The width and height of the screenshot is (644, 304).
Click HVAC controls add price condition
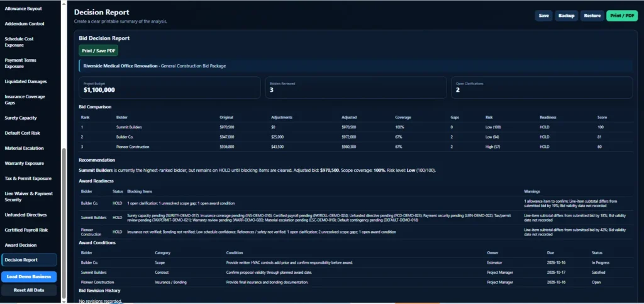[289, 262]
